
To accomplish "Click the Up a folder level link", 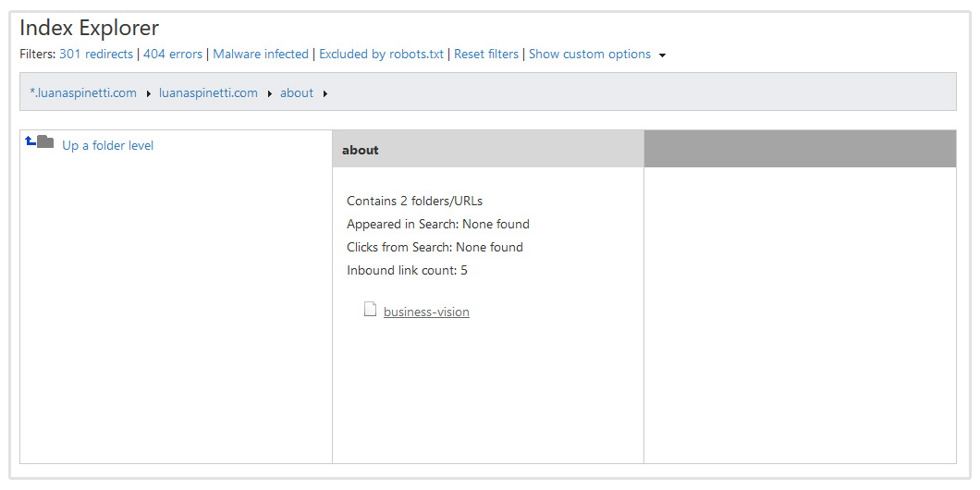I will 107,145.
